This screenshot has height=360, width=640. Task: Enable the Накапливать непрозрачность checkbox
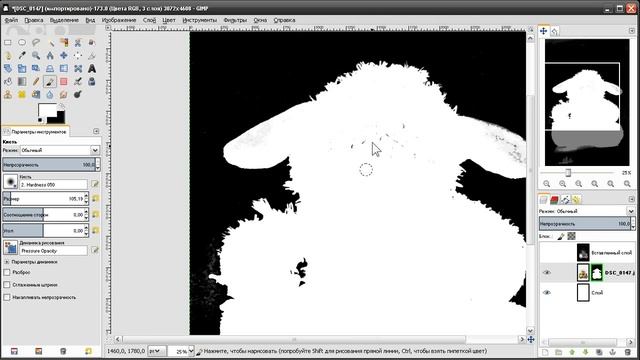pyautogui.click(x=7, y=297)
